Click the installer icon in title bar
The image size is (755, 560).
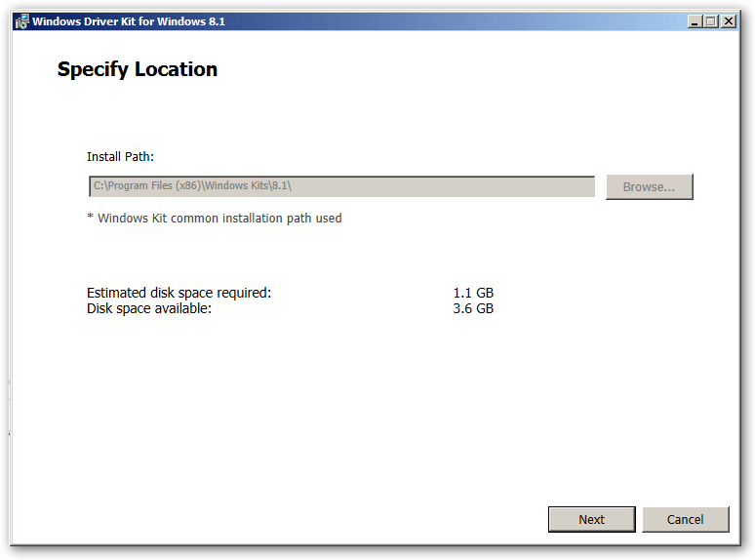coord(21,21)
